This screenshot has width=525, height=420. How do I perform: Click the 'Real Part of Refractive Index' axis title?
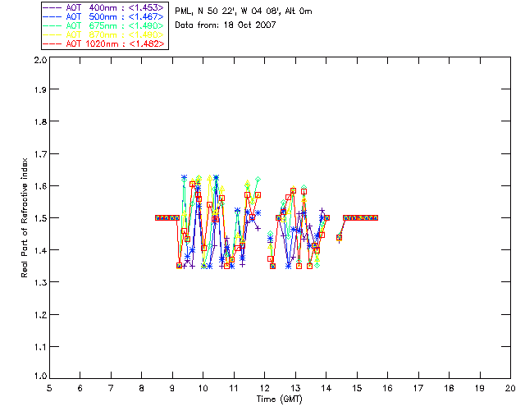(25, 217)
